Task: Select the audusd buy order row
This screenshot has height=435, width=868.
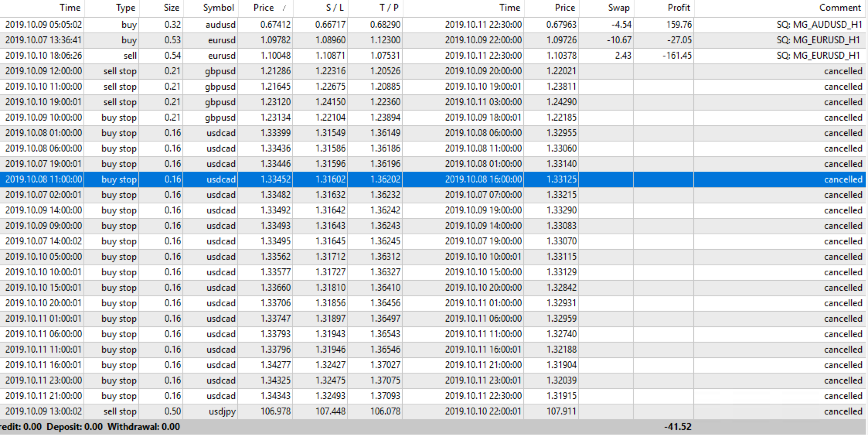Action: (220, 25)
